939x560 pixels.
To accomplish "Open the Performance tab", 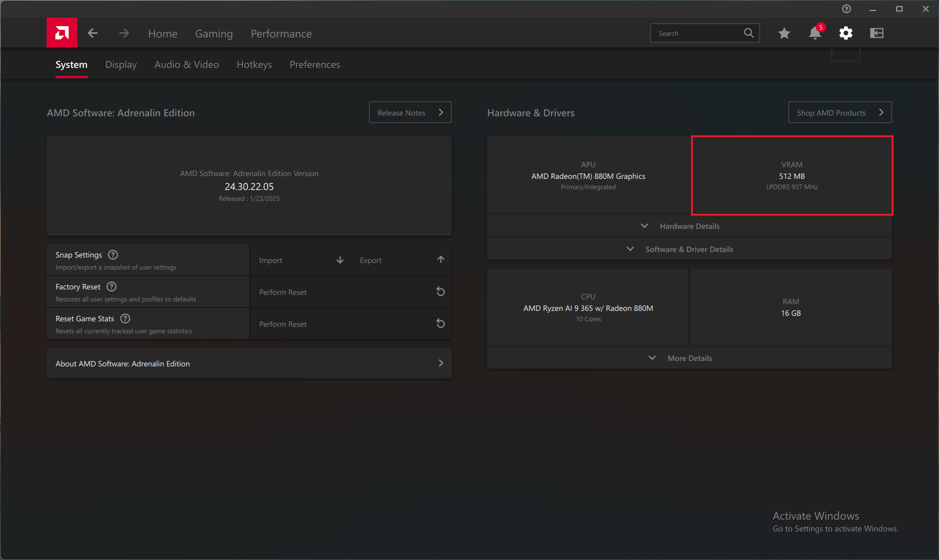I will pyautogui.click(x=281, y=34).
